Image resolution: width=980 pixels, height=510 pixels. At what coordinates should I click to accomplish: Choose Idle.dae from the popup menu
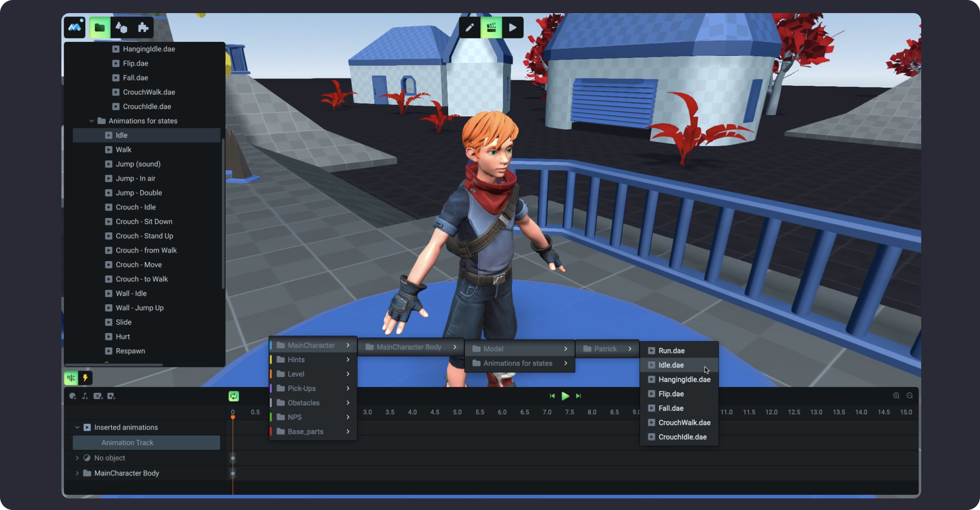pos(671,365)
